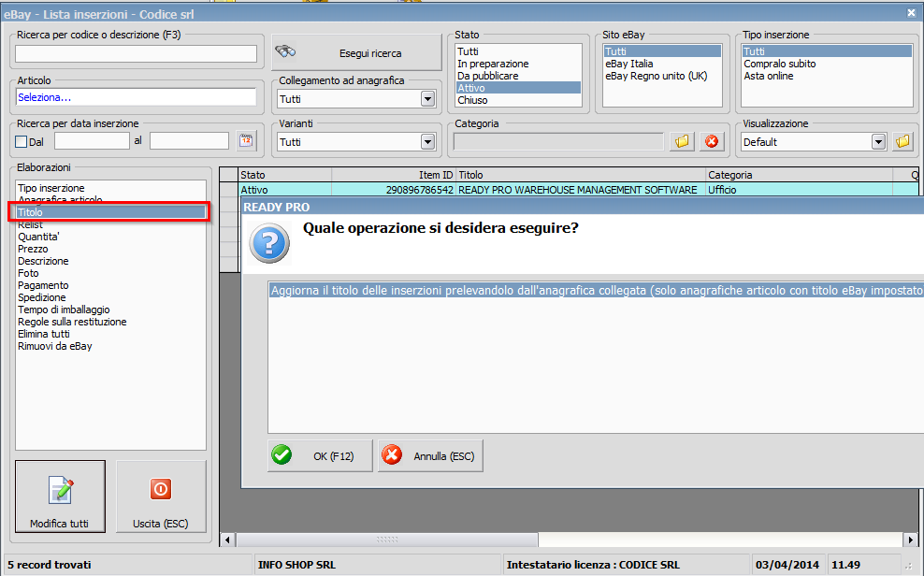Click the Item ID column header

[x=394, y=175]
